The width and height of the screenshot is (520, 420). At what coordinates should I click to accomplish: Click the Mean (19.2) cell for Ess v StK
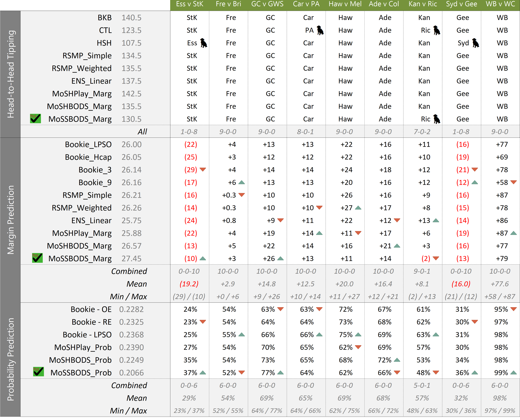point(189,284)
